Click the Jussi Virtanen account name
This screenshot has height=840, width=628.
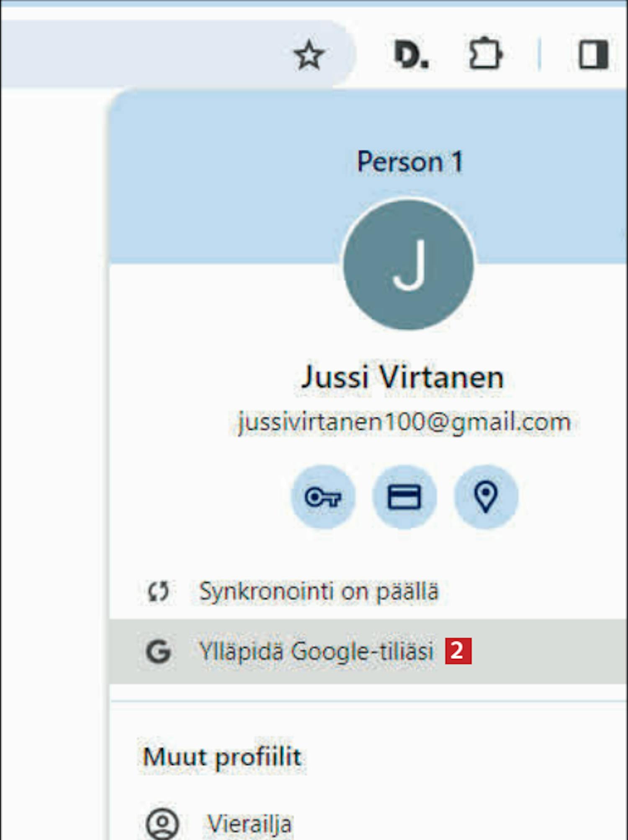click(x=402, y=377)
